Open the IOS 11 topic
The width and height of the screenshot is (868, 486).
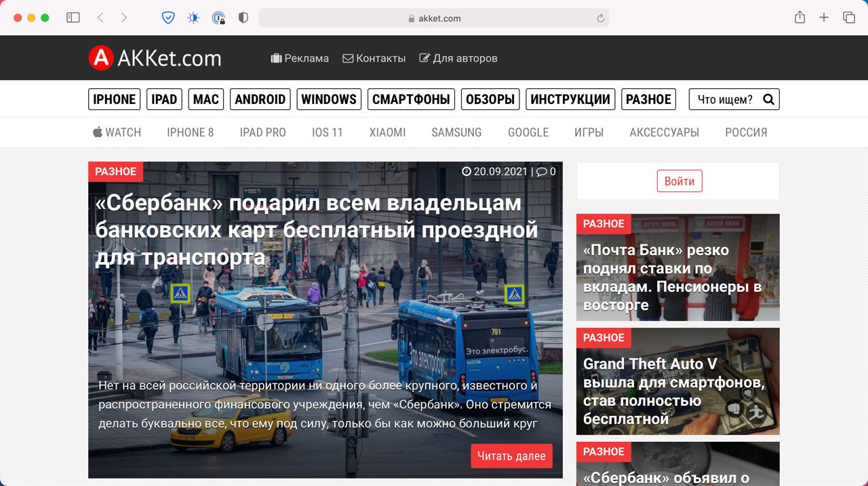(328, 132)
